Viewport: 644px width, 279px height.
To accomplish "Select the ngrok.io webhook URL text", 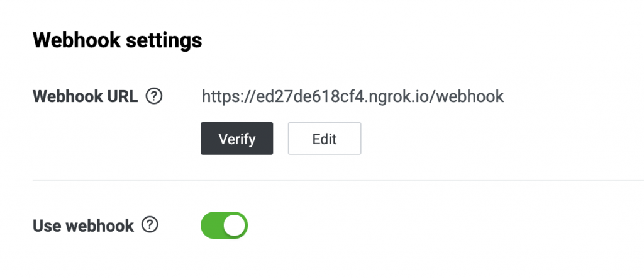I will (x=352, y=97).
